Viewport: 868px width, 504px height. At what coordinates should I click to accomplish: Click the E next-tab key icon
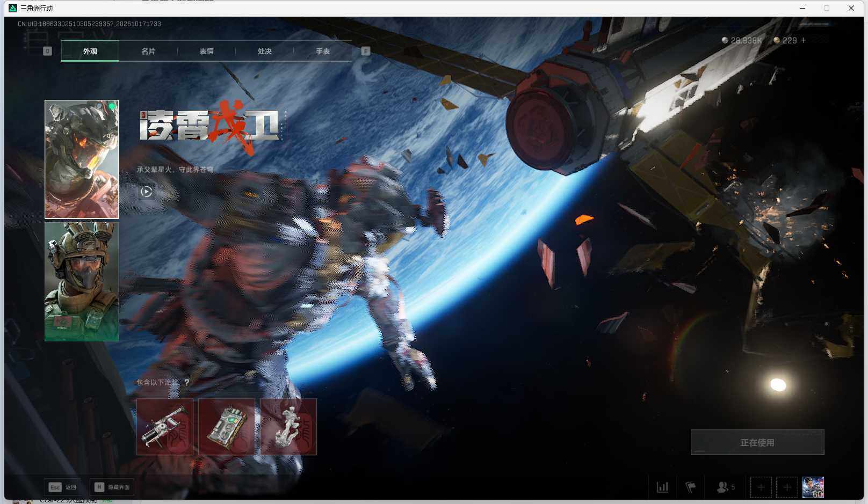pyautogui.click(x=366, y=51)
